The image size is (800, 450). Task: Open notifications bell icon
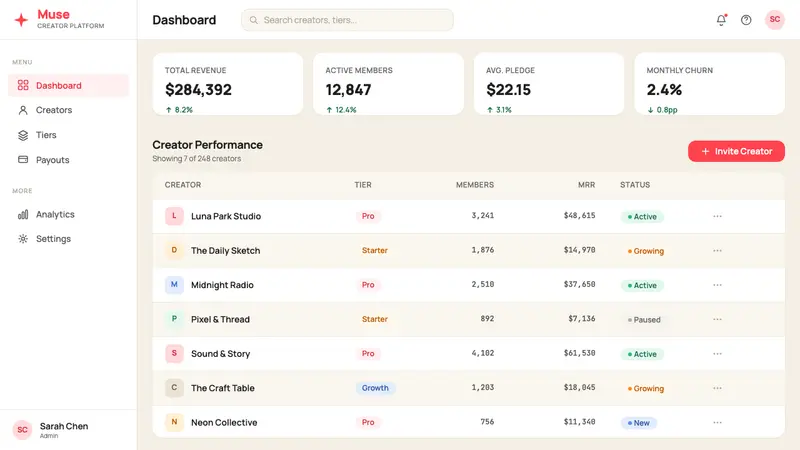click(721, 20)
